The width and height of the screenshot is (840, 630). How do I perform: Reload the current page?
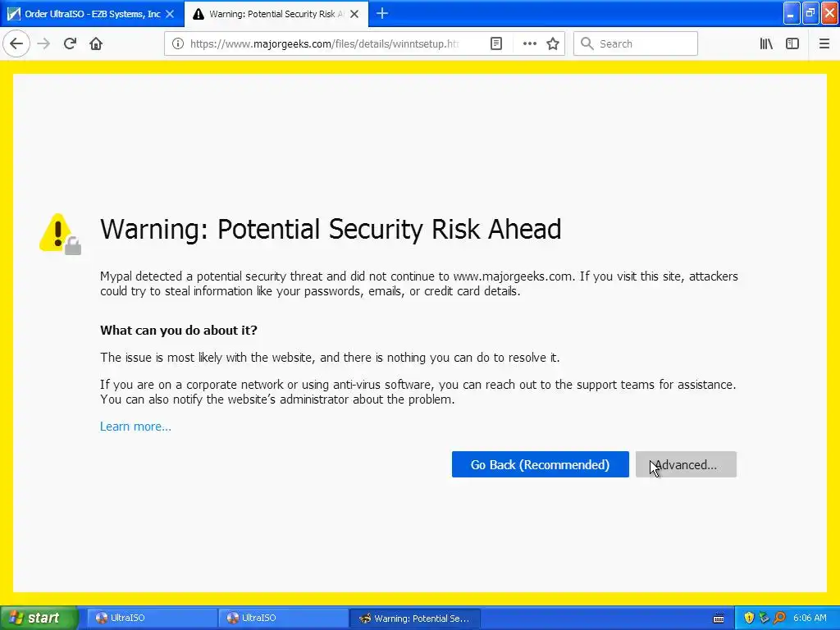click(70, 43)
